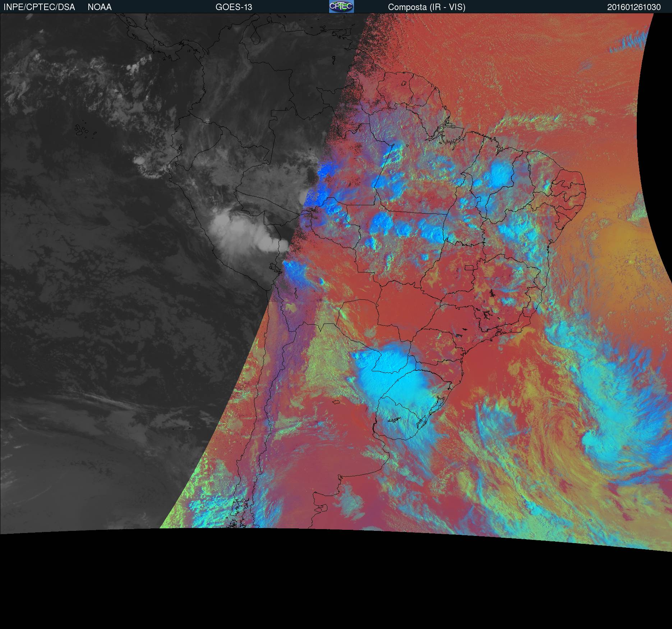Click the CPTEC logo in header
This screenshot has width=672, height=629.
[341, 6]
